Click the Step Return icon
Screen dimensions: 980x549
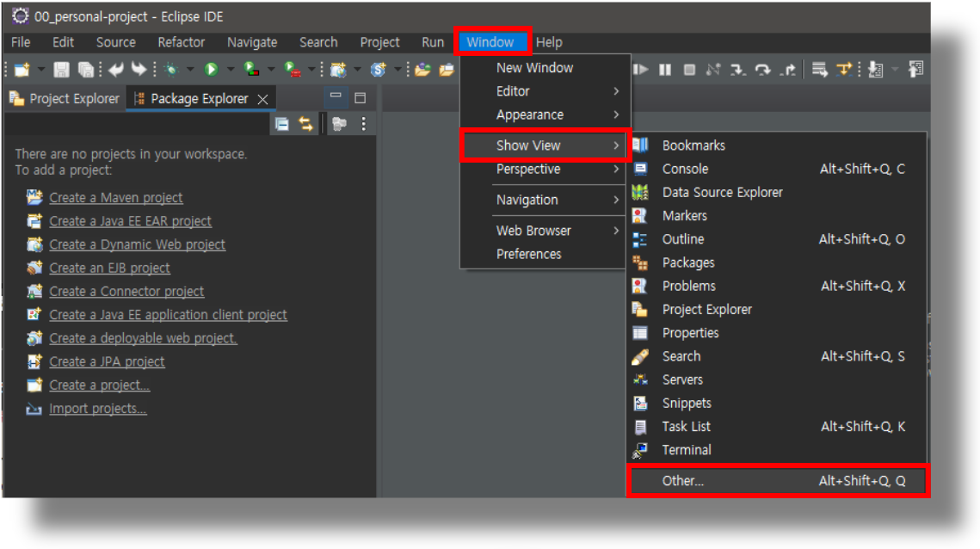[787, 70]
